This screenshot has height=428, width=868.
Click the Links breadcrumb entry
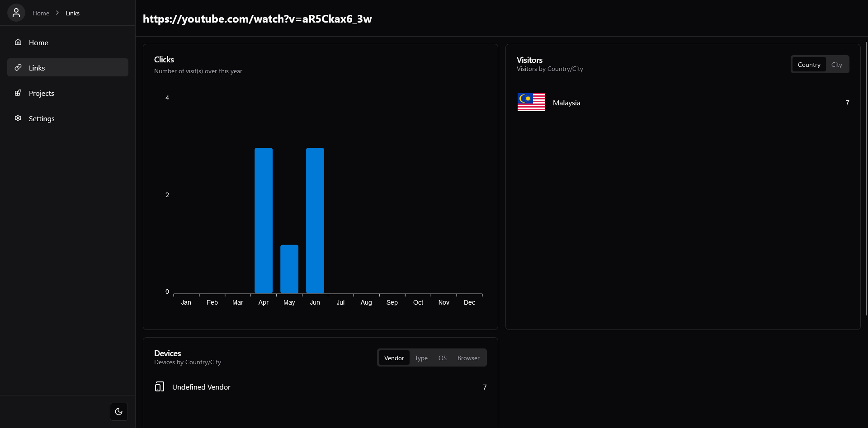72,13
